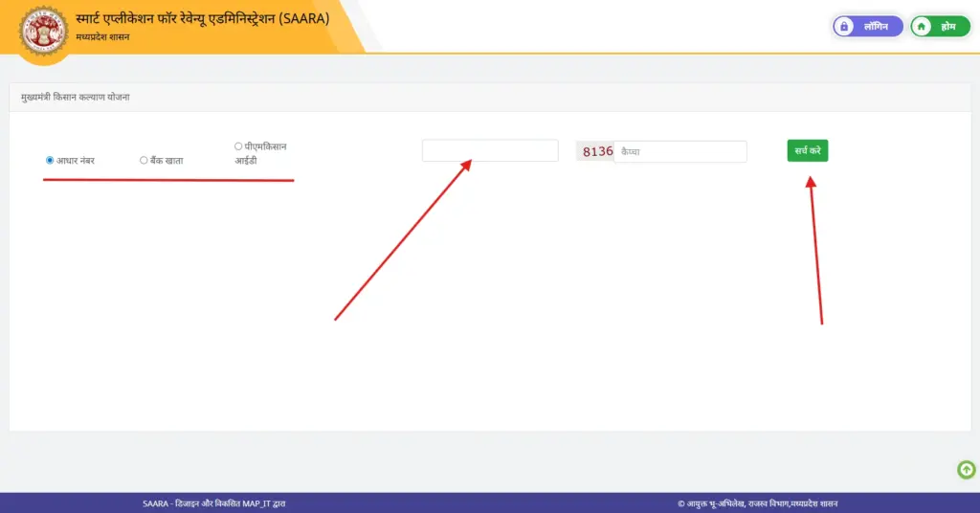
Task: Click मध्यप्रदेश शासन subtitle text
Action: tap(102, 37)
